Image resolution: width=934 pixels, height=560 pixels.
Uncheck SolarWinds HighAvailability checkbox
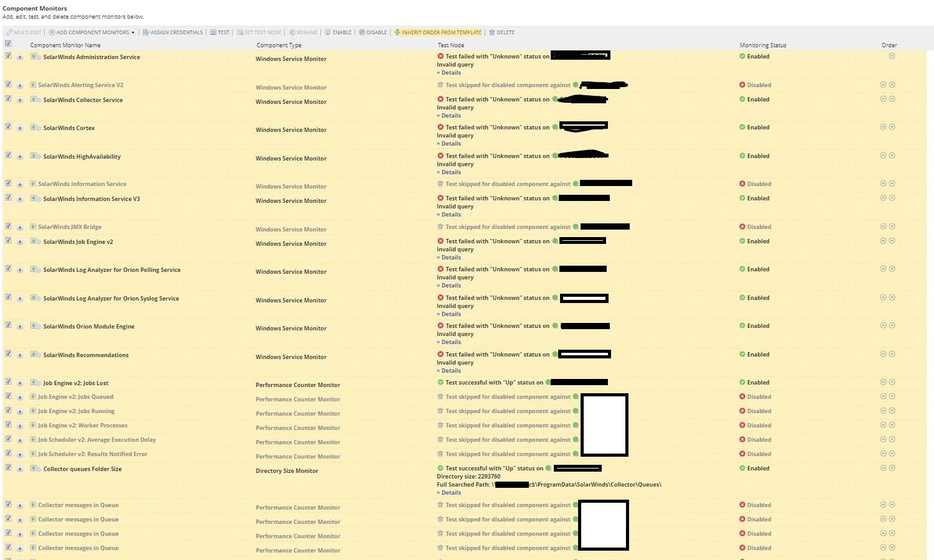point(8,155)
